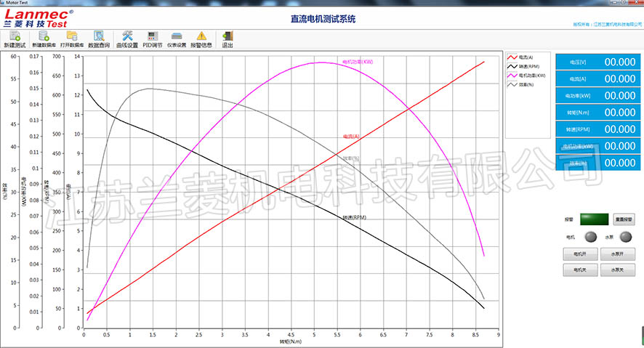Click the 打开数据库 (Open Database) folder icon
Image resolution: width=644 pixels, height=348 pixels.
71,36
